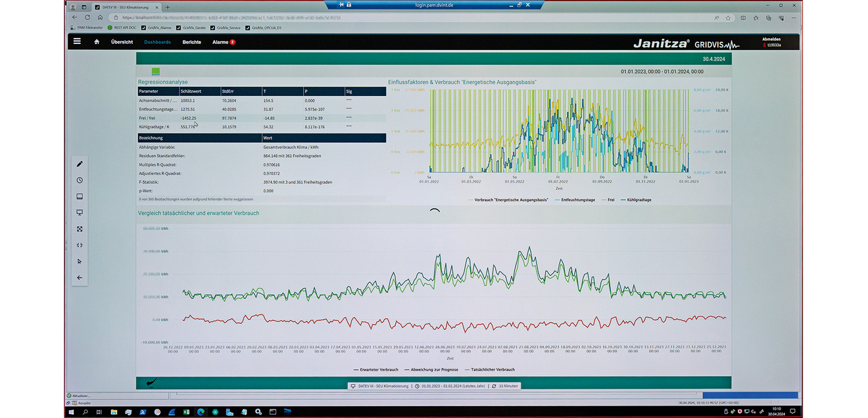Enter fullscreen with the expand arrows icon
This screenshot has width=868, height=418.
[x=80, y=229]
